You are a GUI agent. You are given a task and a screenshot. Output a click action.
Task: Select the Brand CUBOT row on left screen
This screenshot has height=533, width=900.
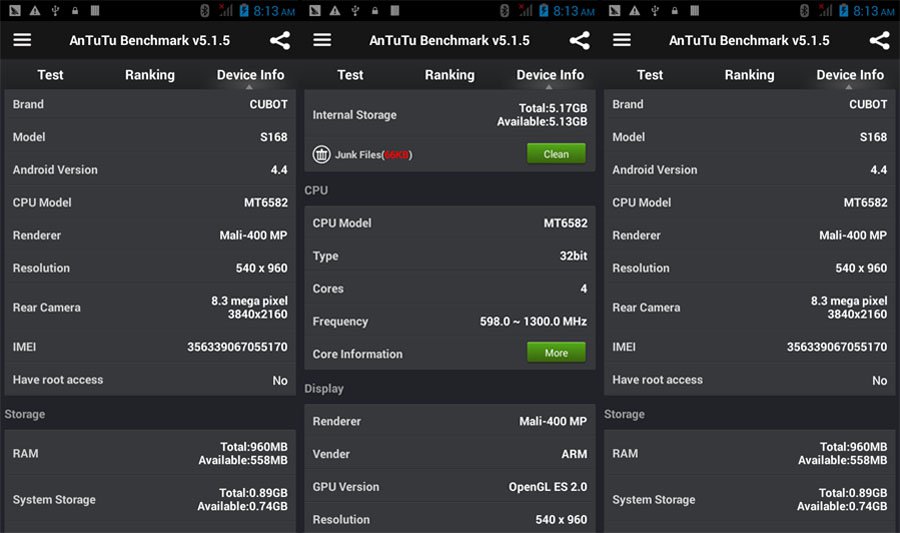150,104
